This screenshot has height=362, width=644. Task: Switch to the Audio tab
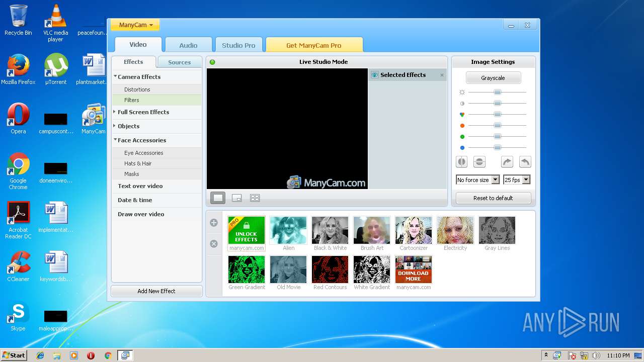tap(188, 45)
